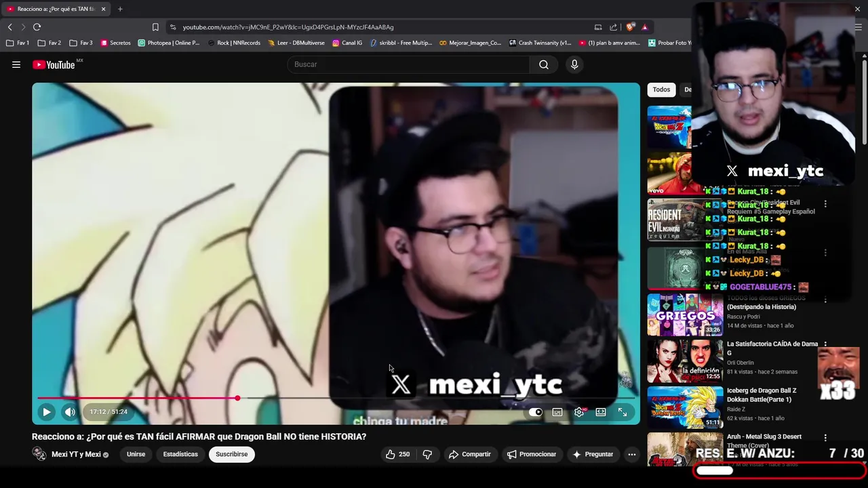
Task: Open Canal IG bookmark
Action: 347,43
